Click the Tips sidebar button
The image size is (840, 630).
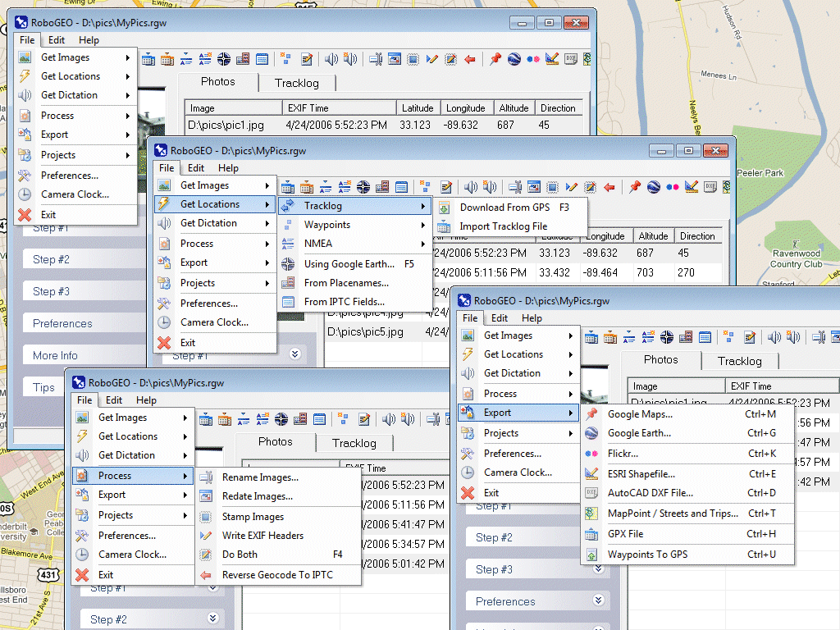[x=45, y=386]
